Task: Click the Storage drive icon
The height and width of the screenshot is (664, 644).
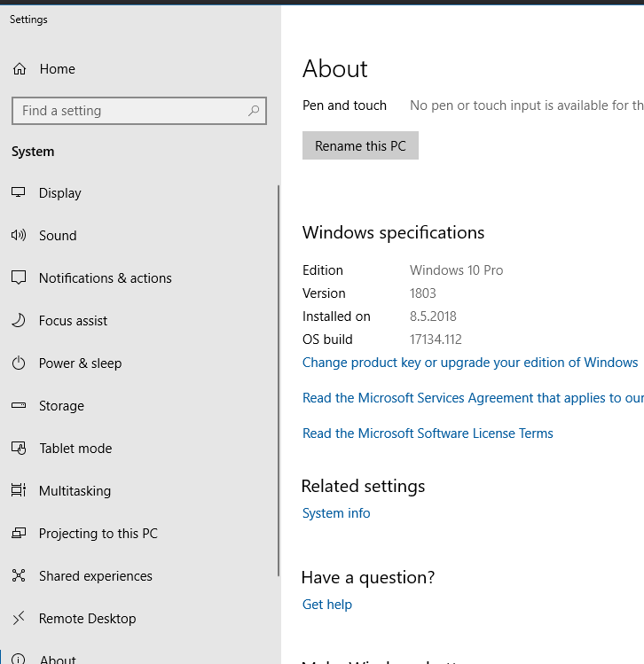Action: [19, 406]
